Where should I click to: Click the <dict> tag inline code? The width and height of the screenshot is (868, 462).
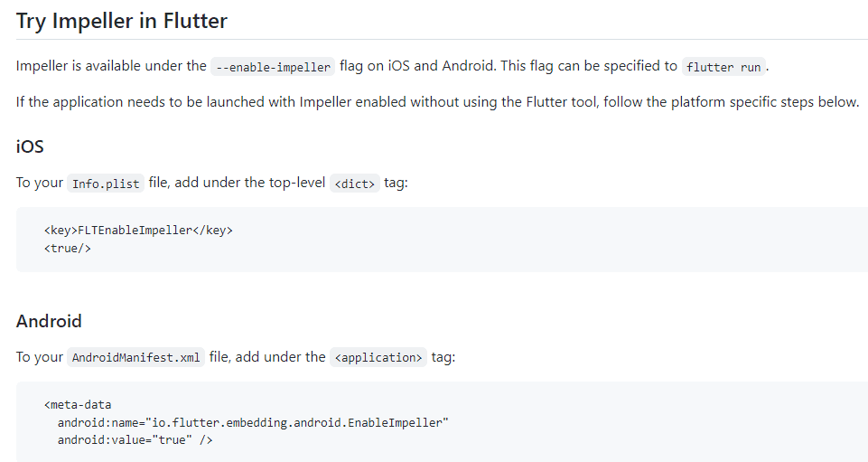[x=355, y=184]
